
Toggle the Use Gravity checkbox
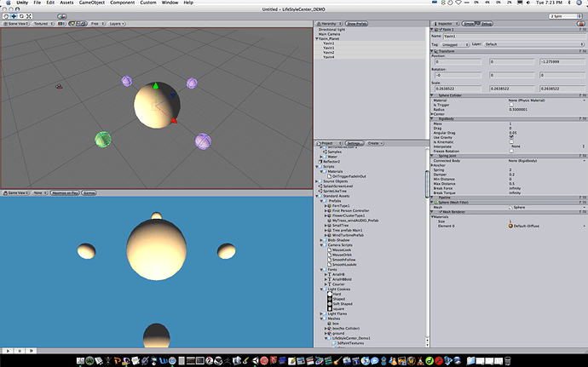510,136
